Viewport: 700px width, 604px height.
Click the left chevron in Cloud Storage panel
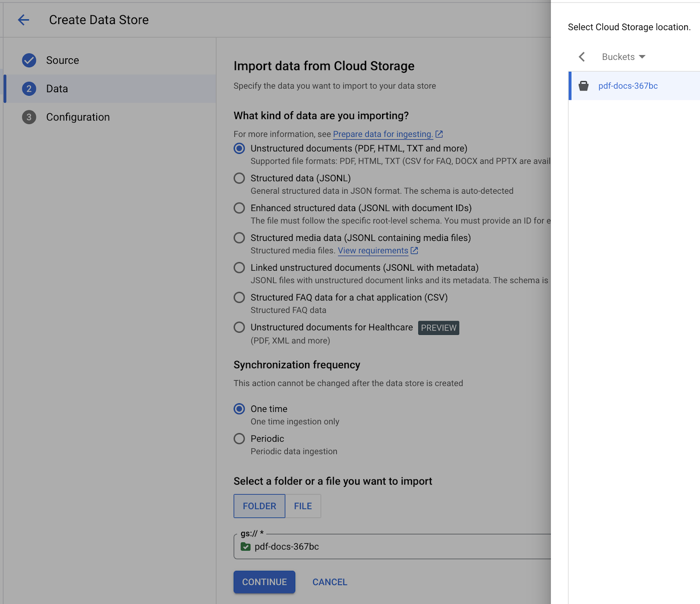[x=582, y=57]
